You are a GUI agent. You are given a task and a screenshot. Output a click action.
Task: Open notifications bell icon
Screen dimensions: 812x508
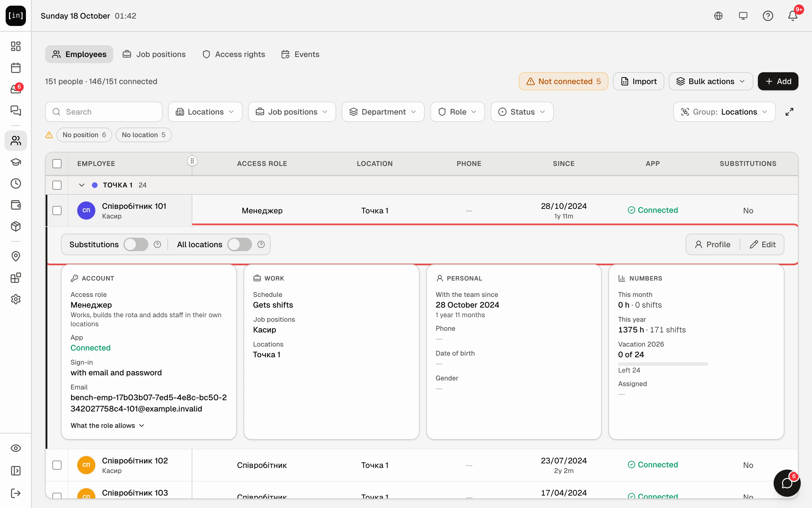coord(793,16)
